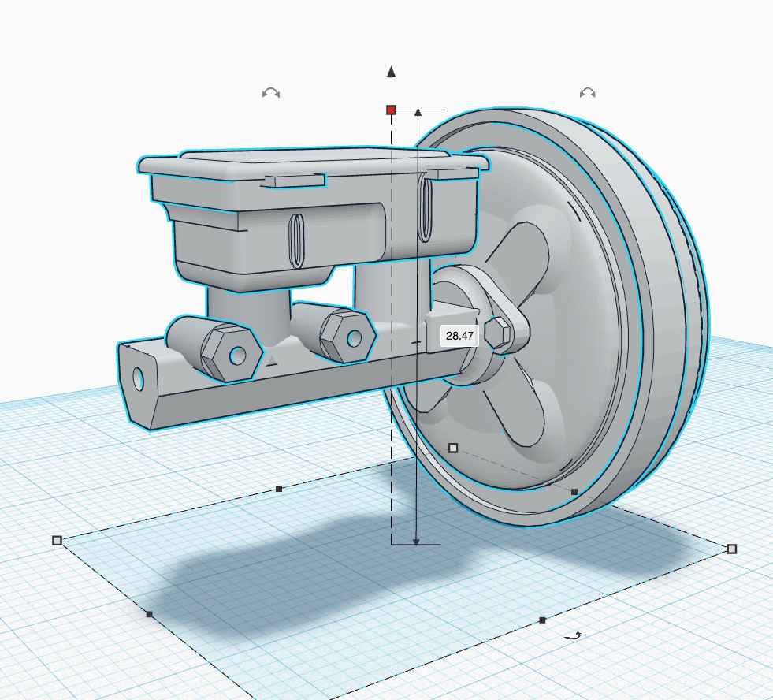
Task: Click the top-left curved rotation arrow
Action: tap(270, 93)
